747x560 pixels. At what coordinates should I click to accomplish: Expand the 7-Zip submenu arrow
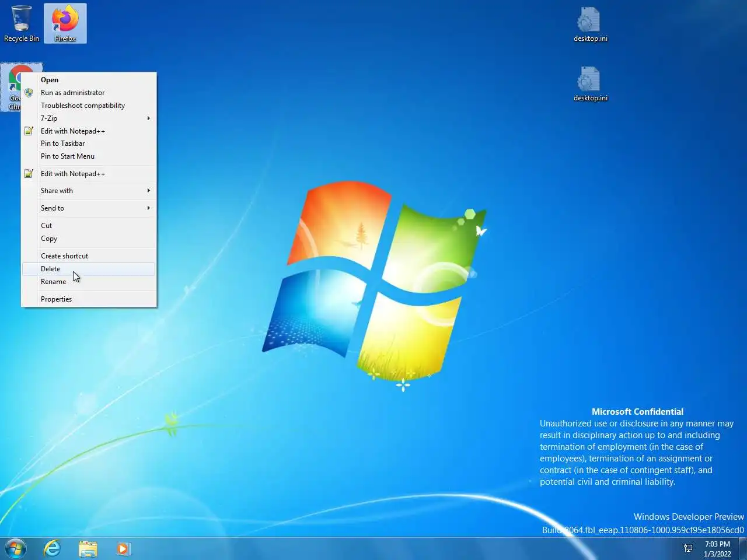[x=149, y=118]
